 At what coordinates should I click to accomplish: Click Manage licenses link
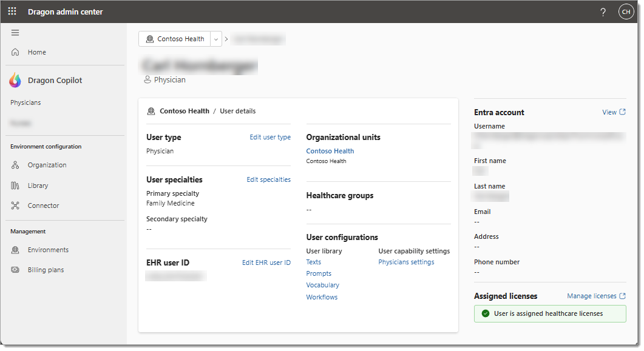[x=591, y=296]
